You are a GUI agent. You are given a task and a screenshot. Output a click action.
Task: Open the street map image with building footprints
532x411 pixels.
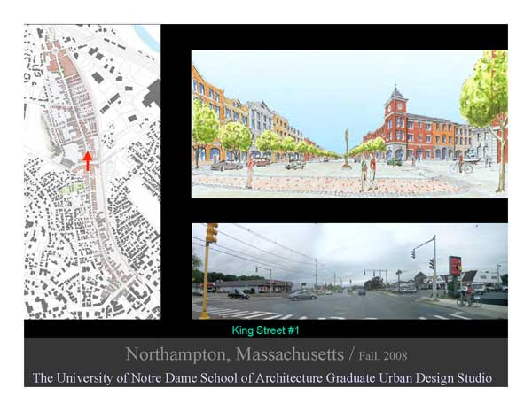[x=92, y=172]
